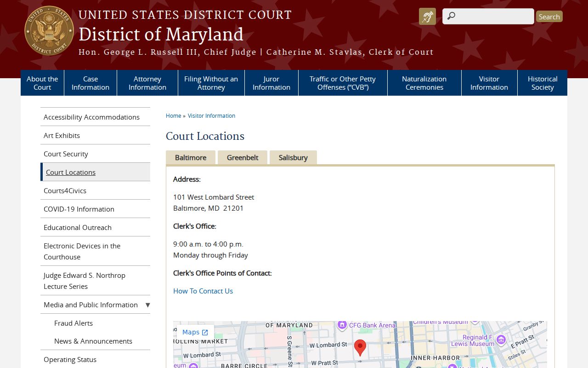Open Visitor Information breadcrumb link

coord(211,116)
